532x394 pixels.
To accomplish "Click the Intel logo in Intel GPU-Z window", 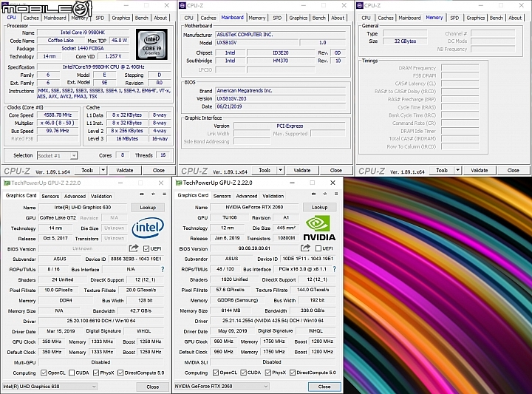I will click(x=148, y=228).
